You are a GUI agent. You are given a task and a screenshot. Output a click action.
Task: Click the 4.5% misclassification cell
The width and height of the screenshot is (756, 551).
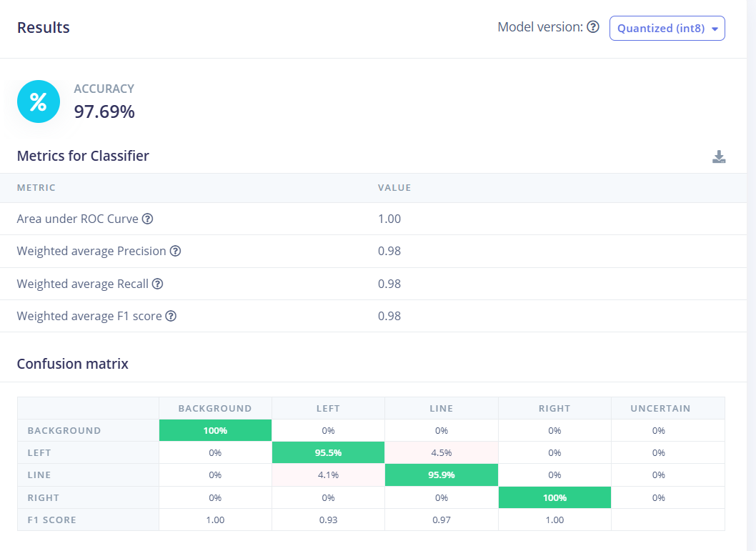point(441,453)
